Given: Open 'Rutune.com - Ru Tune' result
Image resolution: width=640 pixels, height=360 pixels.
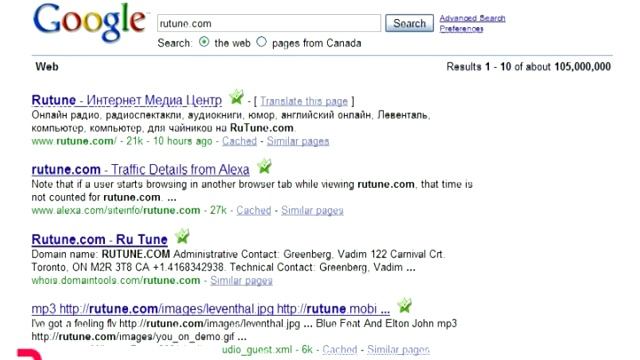Looking at the screenshot, I should tap(100, 239).
